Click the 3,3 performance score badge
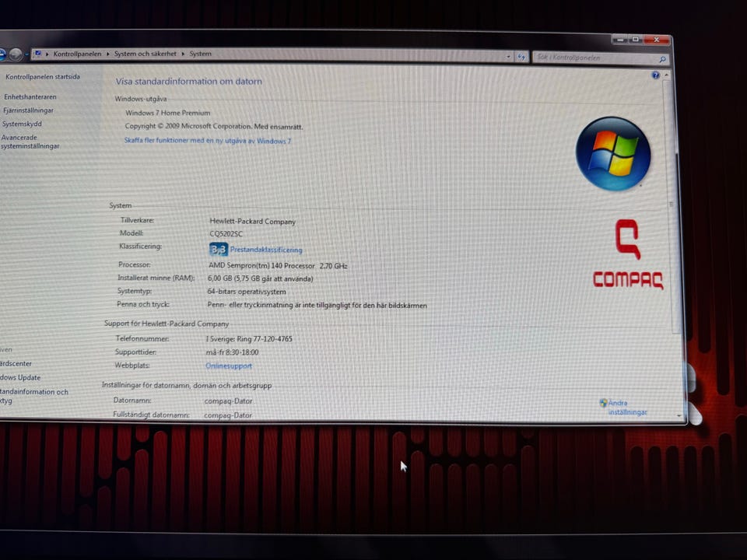The height and width of the screenshot is (560, 747). [x=218, y=249]
